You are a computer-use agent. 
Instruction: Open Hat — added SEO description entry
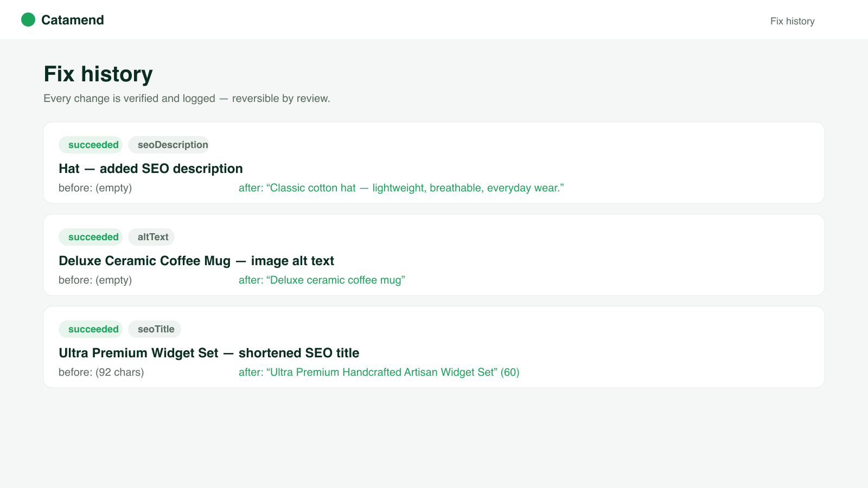pos(151,169)
